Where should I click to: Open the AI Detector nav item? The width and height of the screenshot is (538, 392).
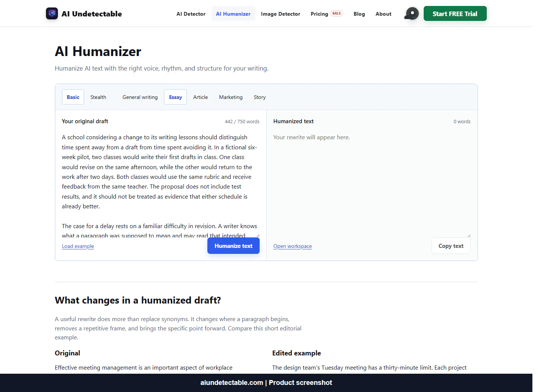[x=191, y=14]
